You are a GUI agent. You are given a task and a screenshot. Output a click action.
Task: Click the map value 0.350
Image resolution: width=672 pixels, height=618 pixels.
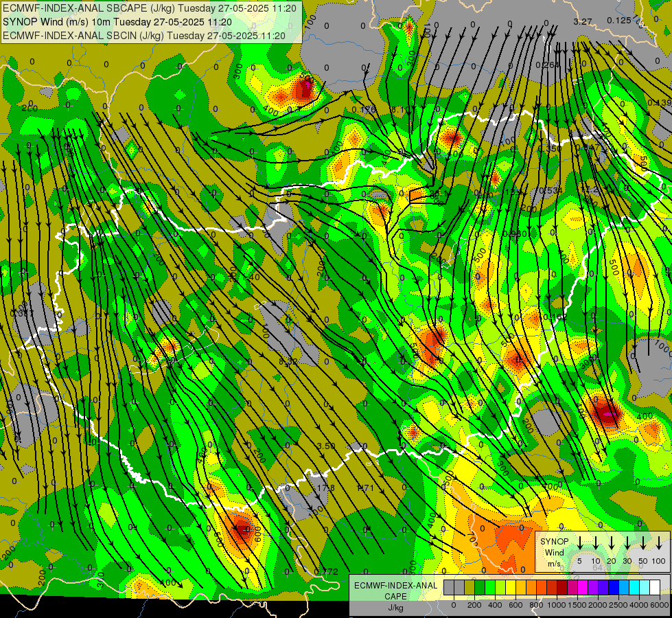point(549,148)
